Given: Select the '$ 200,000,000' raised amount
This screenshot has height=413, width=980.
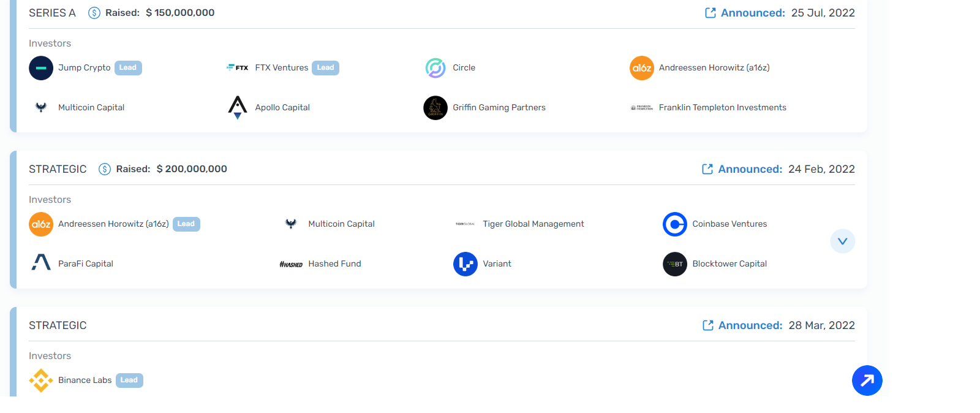Looking at the screenshot, I should 192,169.
